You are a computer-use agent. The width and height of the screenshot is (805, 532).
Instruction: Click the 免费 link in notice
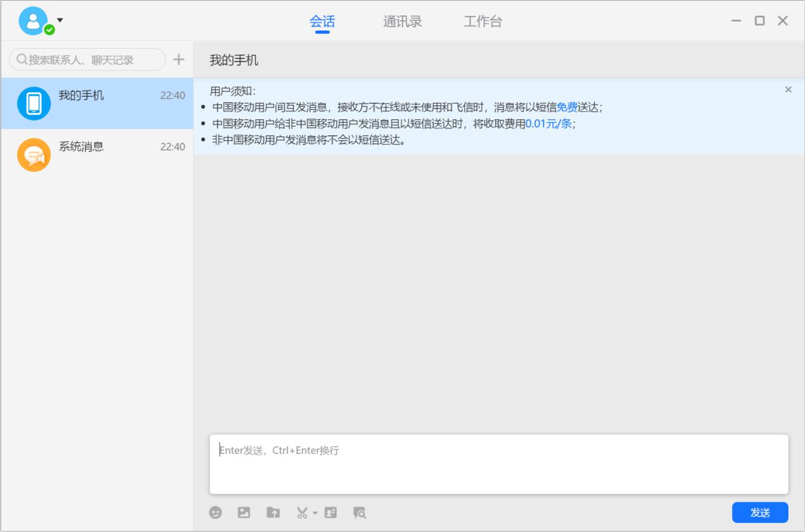(567, 107)
